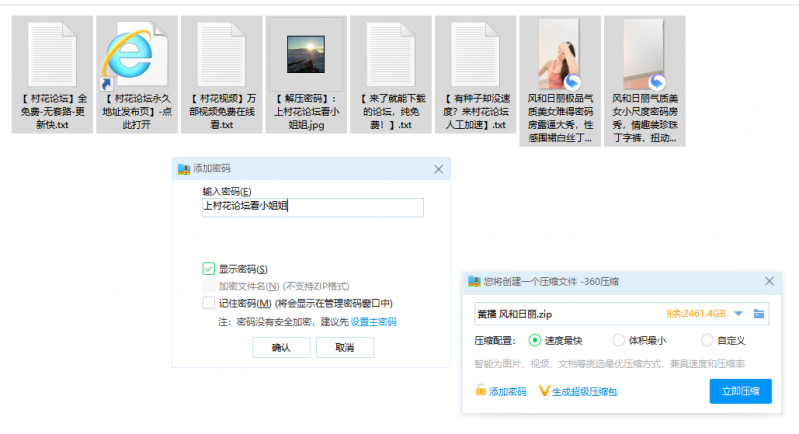Enable the 记住密码 checkbox
Image resolution: width=799 pixels, height=434 pixels.
coord(209,303)
